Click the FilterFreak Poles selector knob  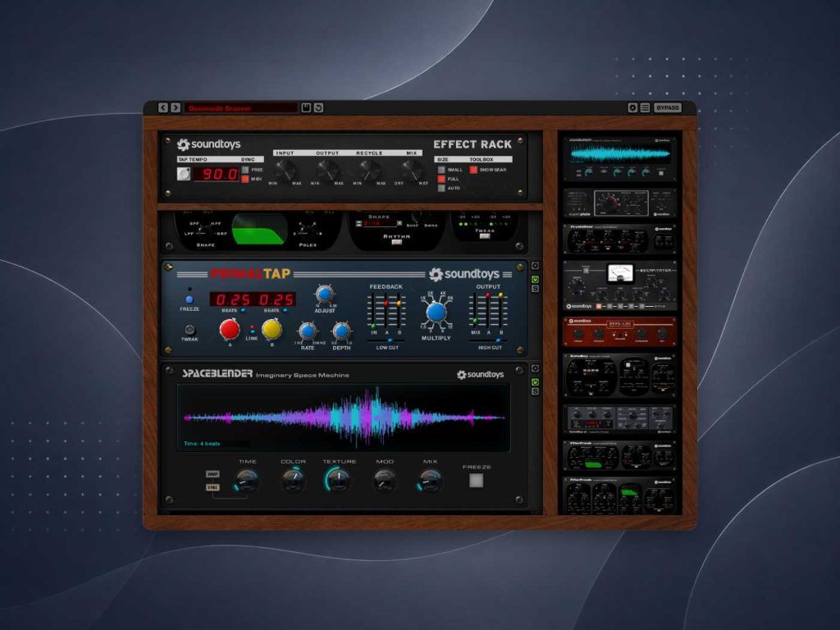coord(308,231)
